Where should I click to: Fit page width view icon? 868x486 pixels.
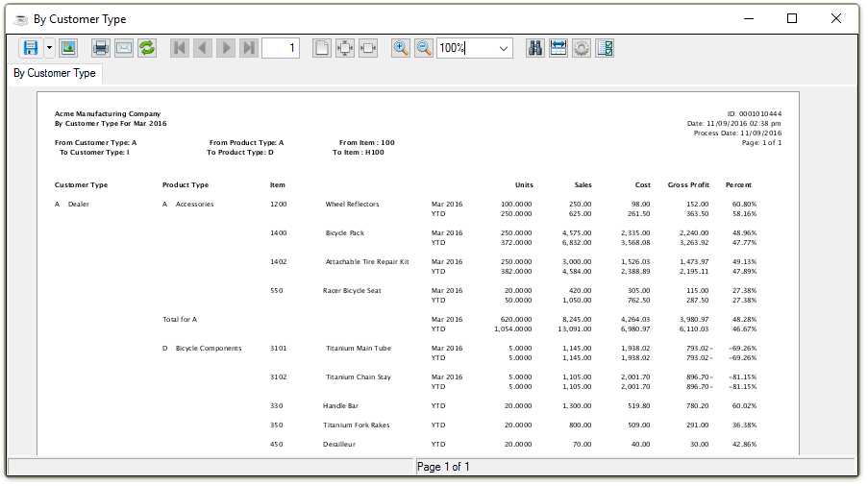[368, 48]
